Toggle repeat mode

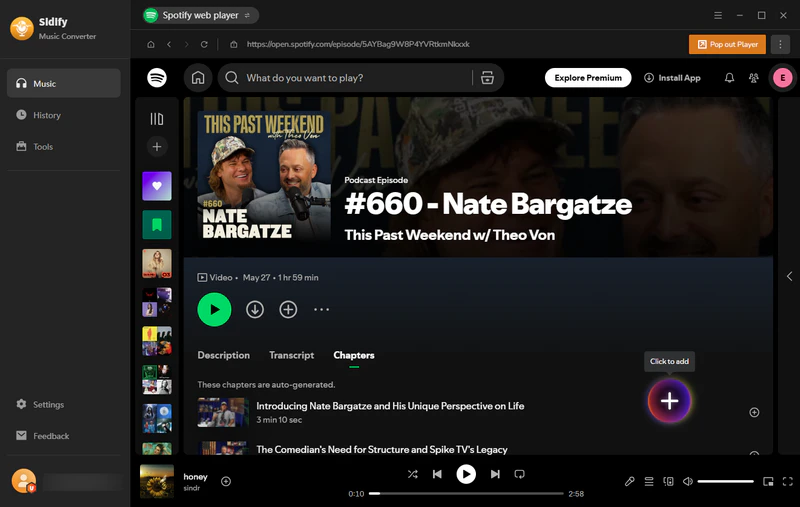coord(519,474)
